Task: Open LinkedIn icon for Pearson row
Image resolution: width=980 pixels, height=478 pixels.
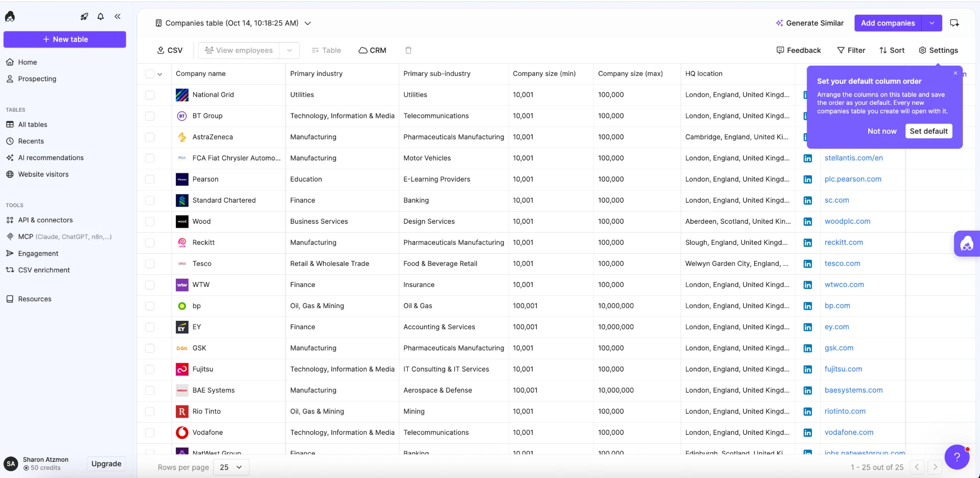Action: coord(808,180)
